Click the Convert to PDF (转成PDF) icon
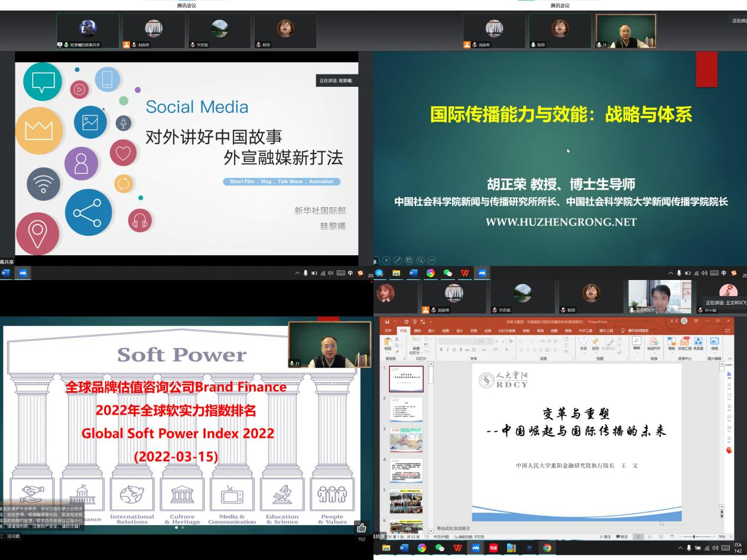Screen dimensions: 747x560 tap(654, 342)
